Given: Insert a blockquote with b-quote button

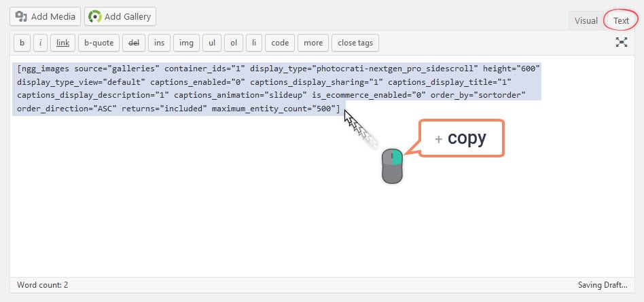Looking at the screenshot, I should [99, 43].
